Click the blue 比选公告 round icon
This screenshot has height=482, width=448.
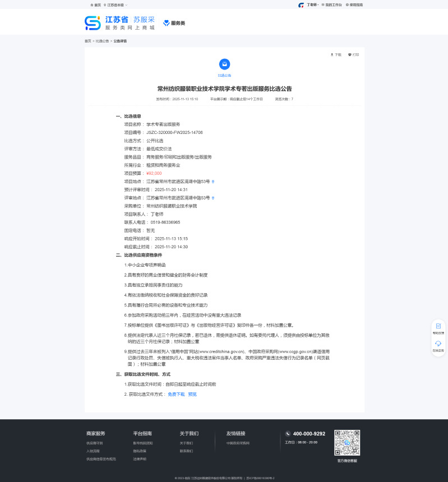point(224,64)
